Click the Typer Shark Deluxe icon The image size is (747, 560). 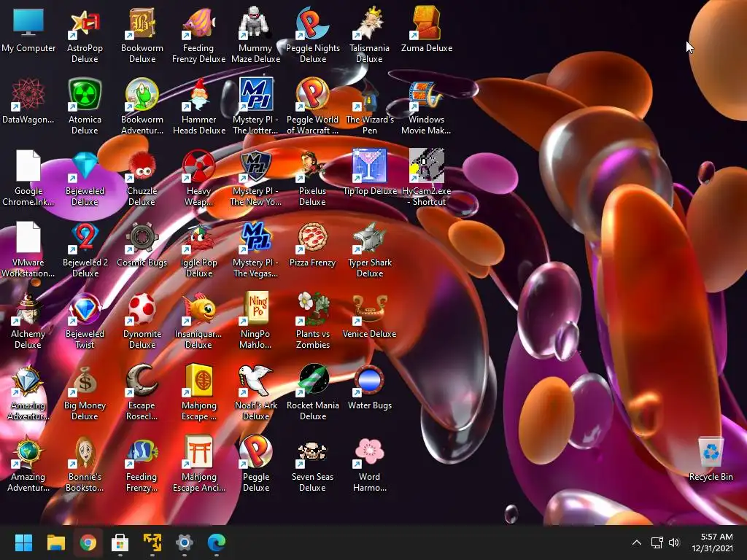point(369,237)
